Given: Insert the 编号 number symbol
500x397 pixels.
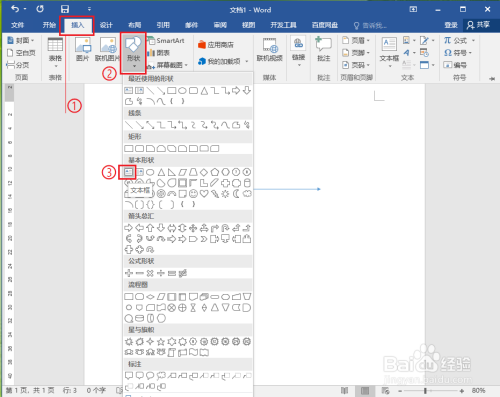Looking at the screenshot, I should (455, 65).
